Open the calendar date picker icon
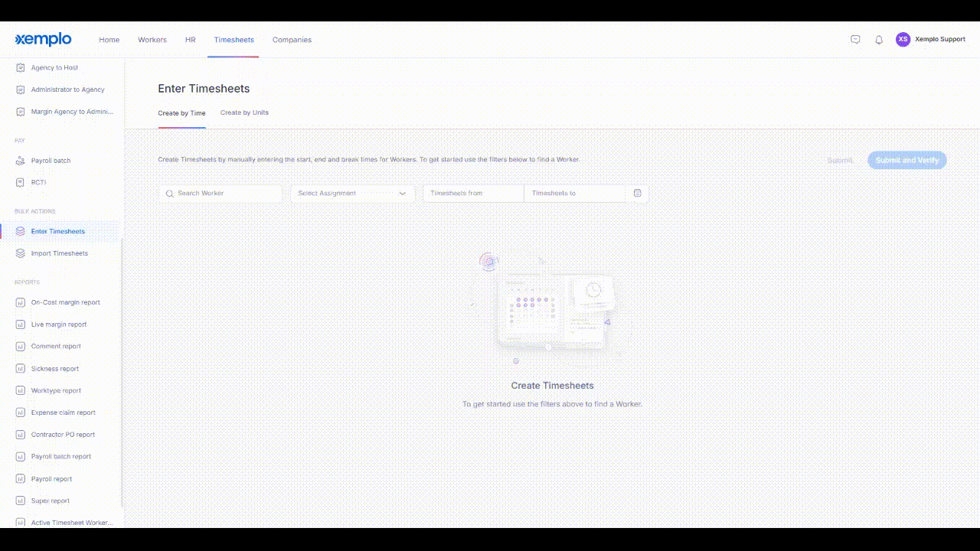 pyautogui.click(x=637, y=194)
